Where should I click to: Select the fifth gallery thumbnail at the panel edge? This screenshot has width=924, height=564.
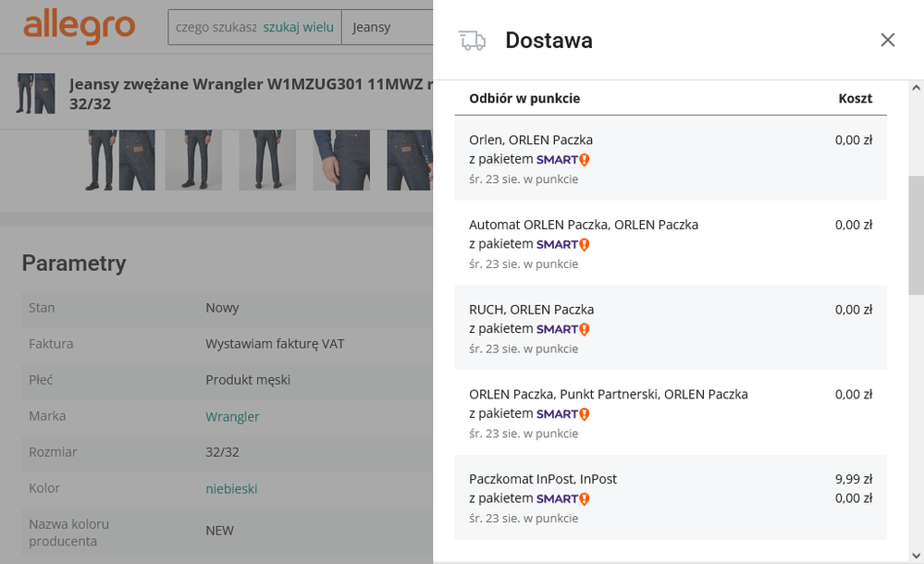410,160
